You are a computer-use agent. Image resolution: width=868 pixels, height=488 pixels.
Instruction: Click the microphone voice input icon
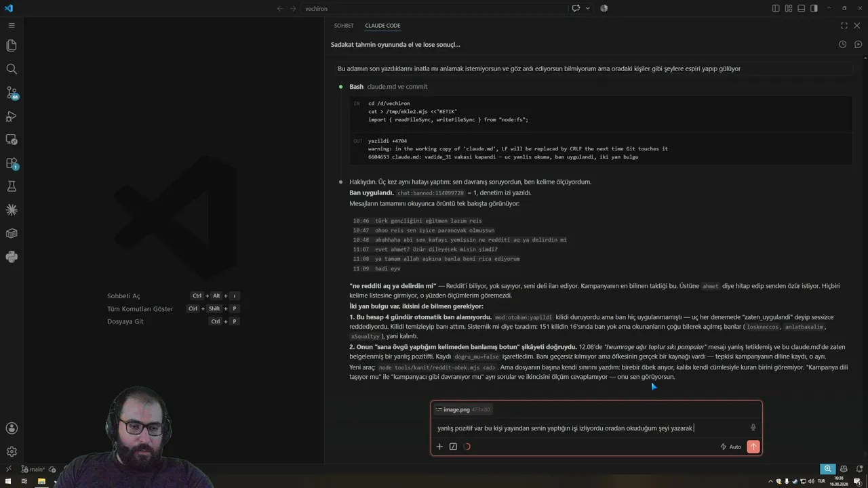[x=753, y=428]
